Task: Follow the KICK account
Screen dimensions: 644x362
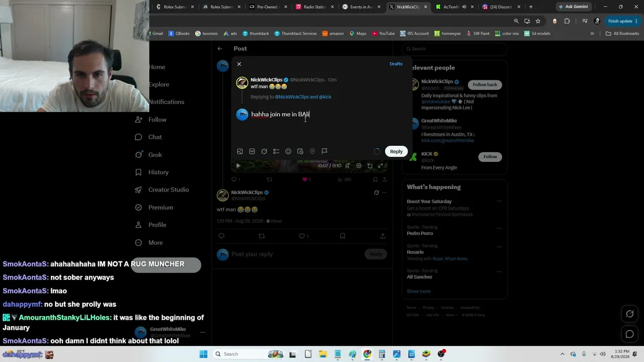Action: pyautogui.click(x=490, y=157)
